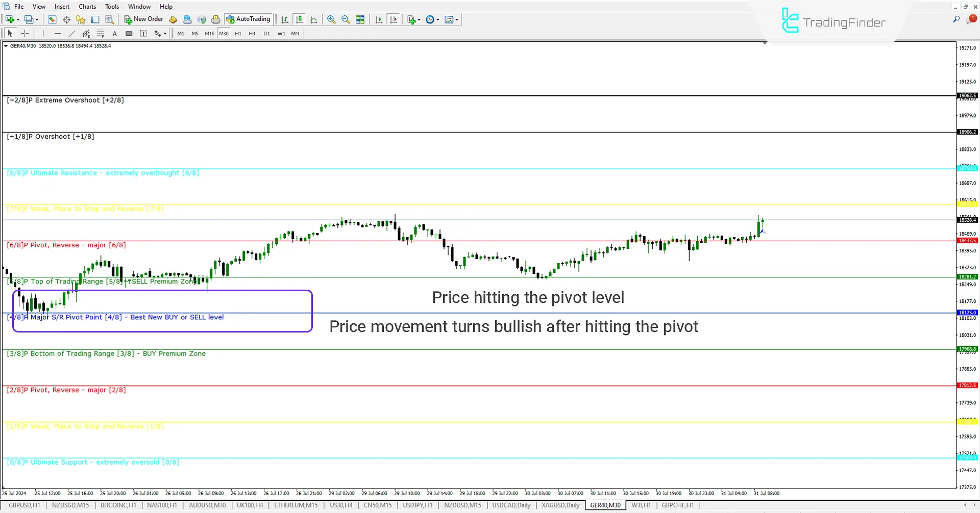980x513 pixels.
Task: Insert a text label on the chart
Action: (x=143, y=33)
